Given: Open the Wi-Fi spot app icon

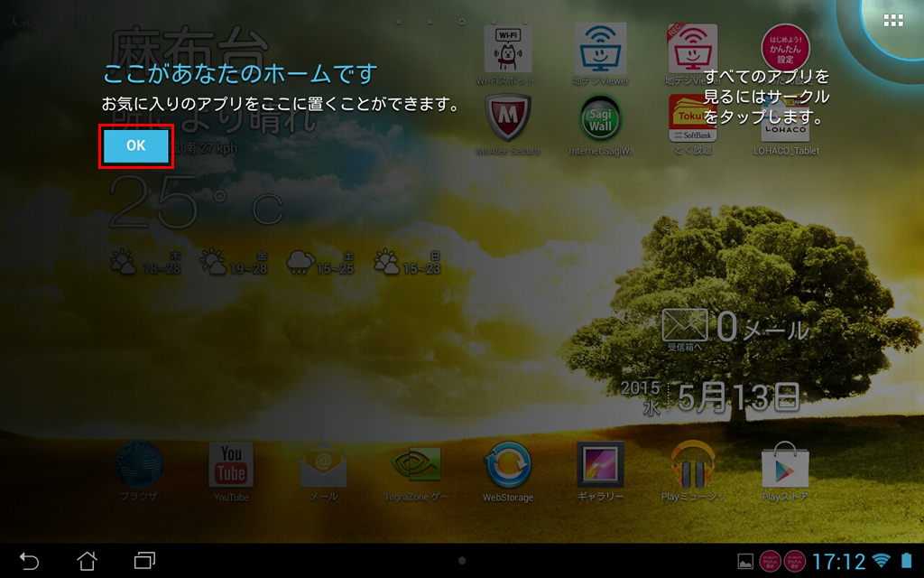Looking at the screenshot, I should (x=508, y=49).
